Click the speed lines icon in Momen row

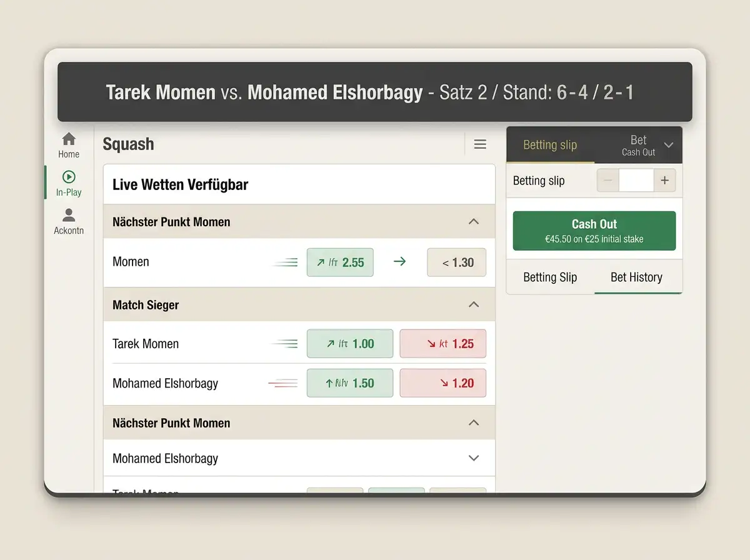tap(284, 262)
